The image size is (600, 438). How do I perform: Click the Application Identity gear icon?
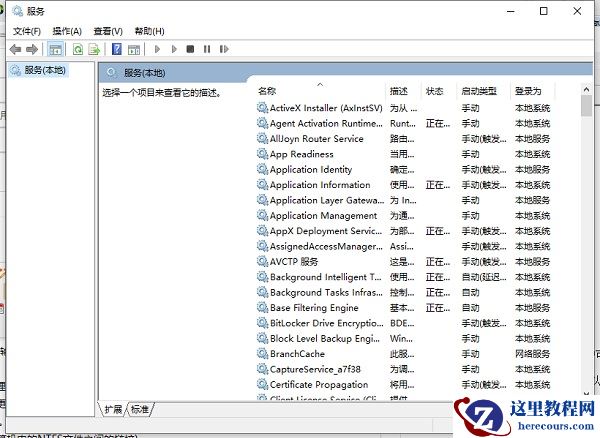pyautogui.click(x=262, y=169)
